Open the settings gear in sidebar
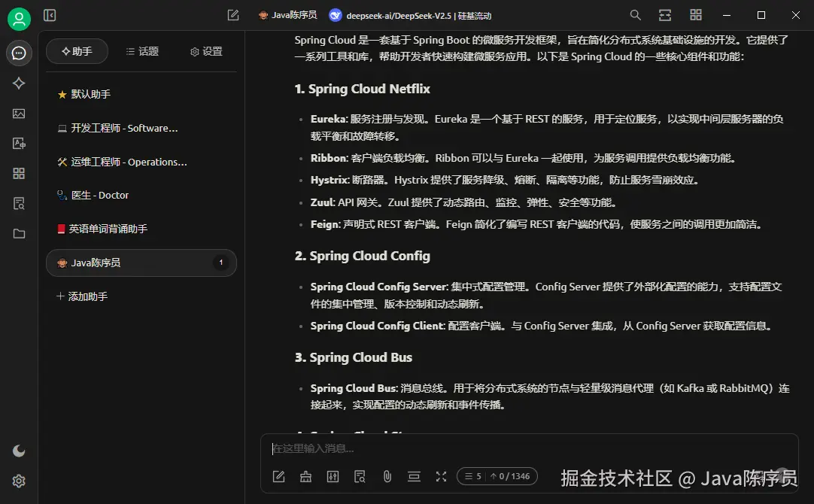The height and width of the screenshot is (504, 814). coord(19,481)
